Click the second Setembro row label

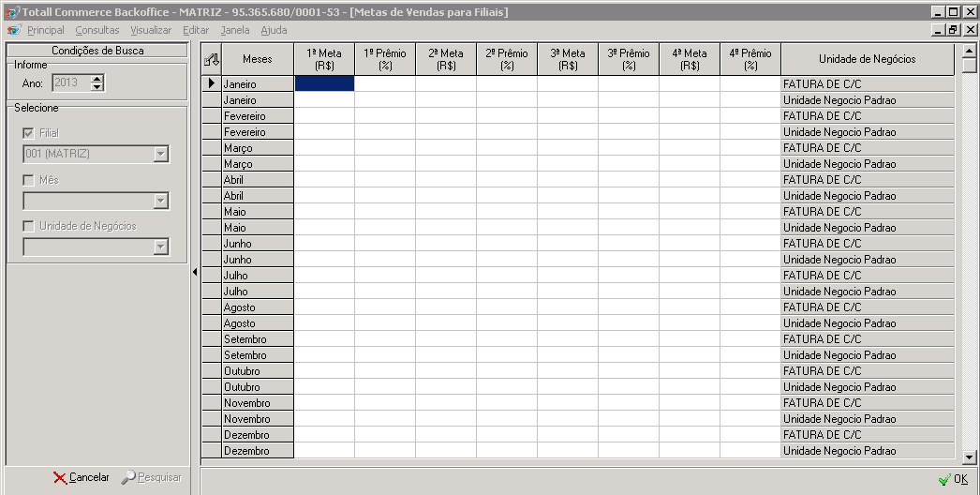[258, 354]
